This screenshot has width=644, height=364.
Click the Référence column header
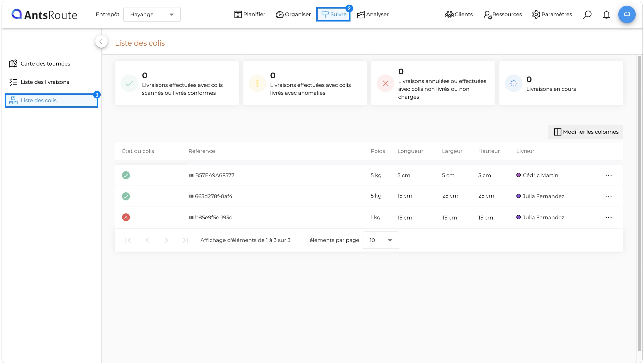click(x=202, y=151)
